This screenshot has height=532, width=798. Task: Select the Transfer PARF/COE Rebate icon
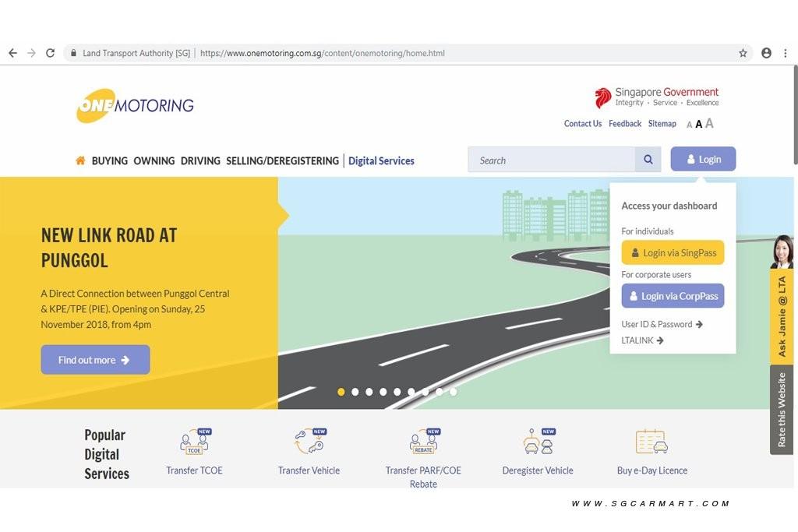(423, 442)
